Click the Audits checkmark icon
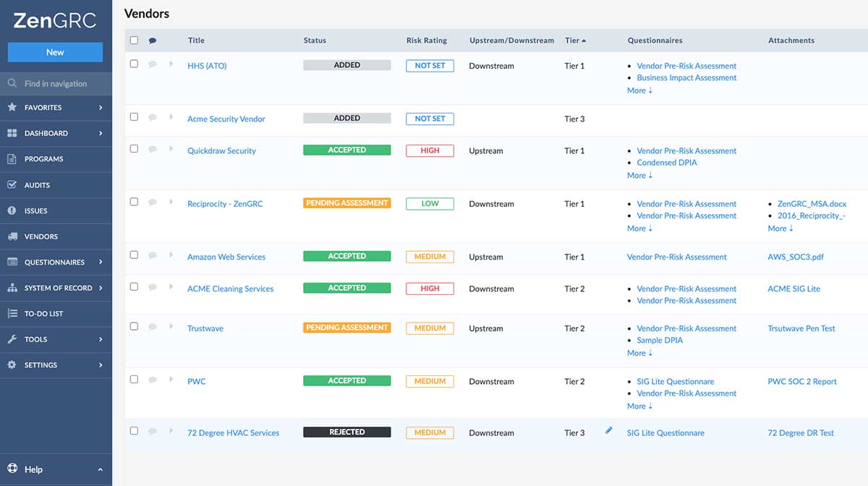The width and height of the screenshot is (868, 486). pos(12,185)
